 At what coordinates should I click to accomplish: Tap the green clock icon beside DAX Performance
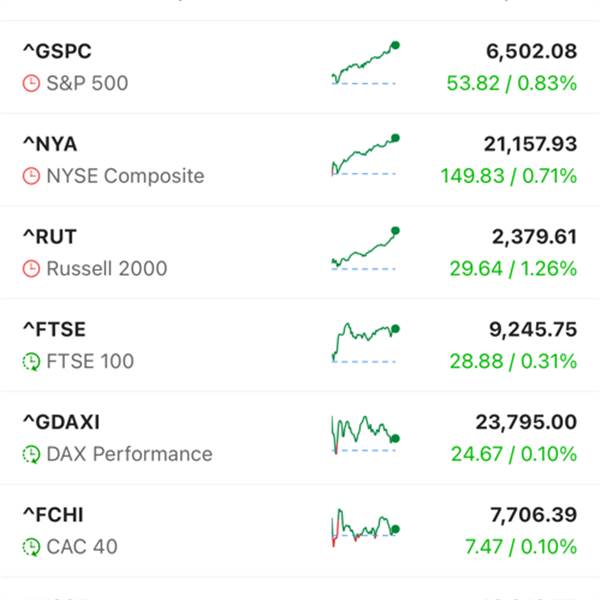pos(31,455)
